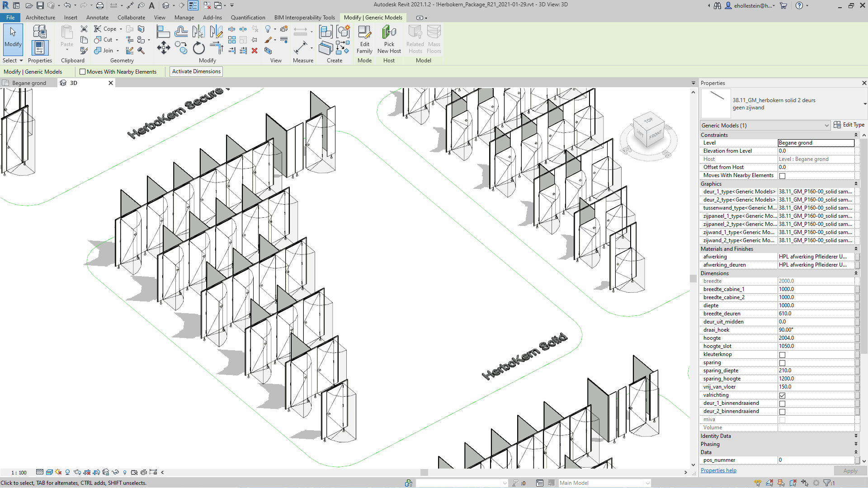Click the red Delete icon
The width and height of the screenshot is (868, 488).
click(x=255, y=51)
